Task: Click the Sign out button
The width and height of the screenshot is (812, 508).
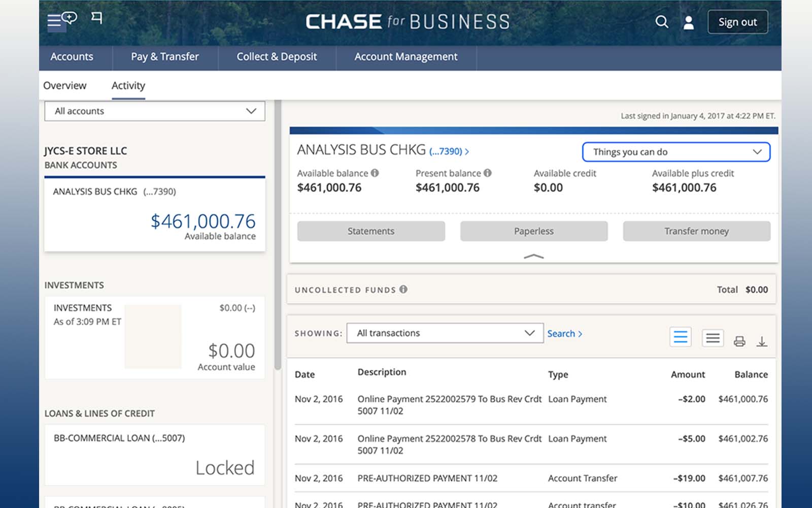Action: pyautogui.click(x=737, y=22)
